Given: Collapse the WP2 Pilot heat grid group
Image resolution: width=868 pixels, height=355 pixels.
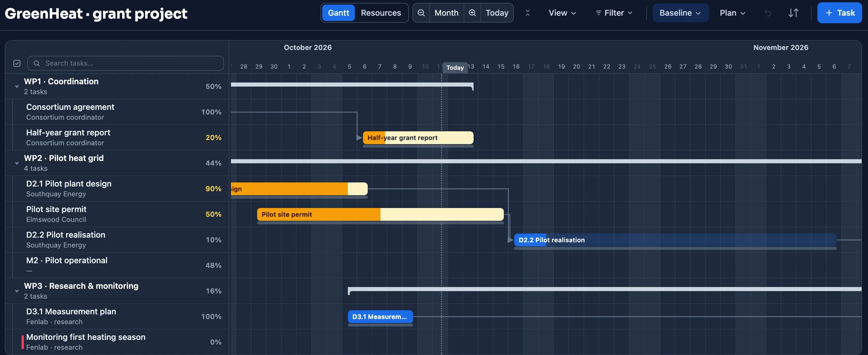Looking at the screenshot, I should pos(17,163).
